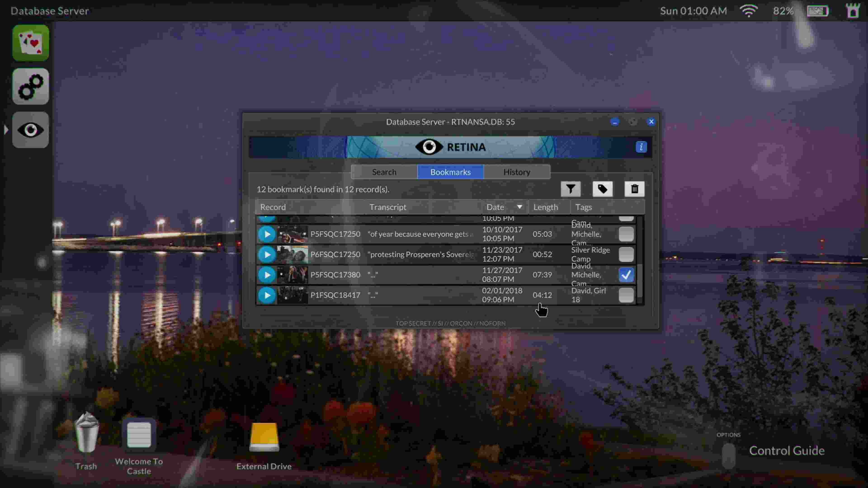
Task: Open the gears settings dock icon
Action: coord(31,86)
